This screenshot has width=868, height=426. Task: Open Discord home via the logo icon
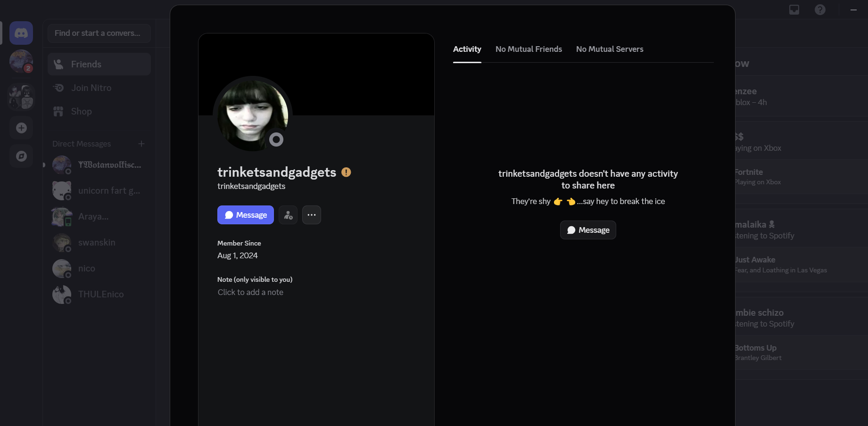click(x=21, y=33)
